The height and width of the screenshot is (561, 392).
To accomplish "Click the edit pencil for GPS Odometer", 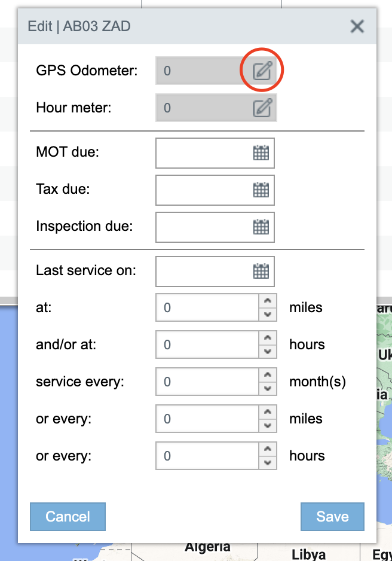I will tap(262, 70).
